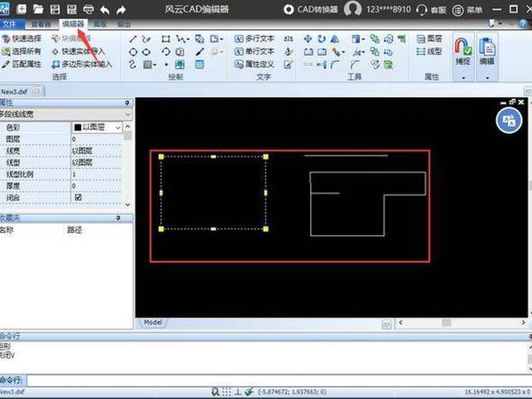The width and height of the screenshot is (532, 399).
Task: Select the point drawing tool
Action: click(166, 65)
